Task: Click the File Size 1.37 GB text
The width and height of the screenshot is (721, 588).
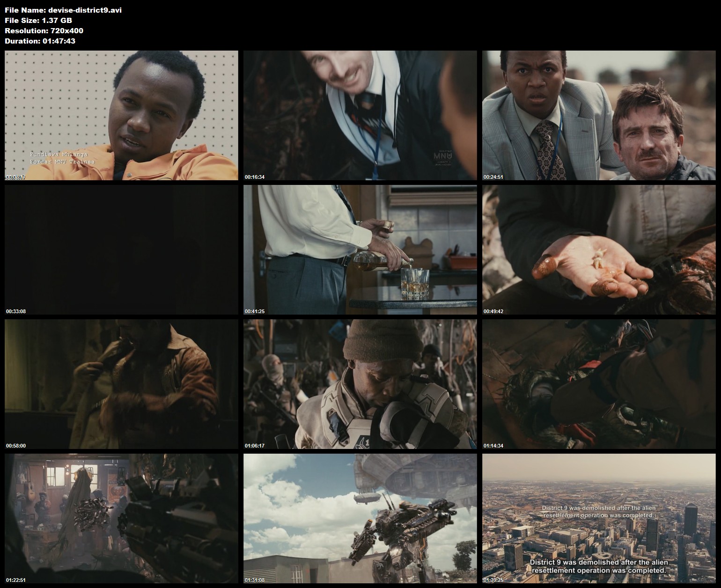Action: click(x=38, y=20)
